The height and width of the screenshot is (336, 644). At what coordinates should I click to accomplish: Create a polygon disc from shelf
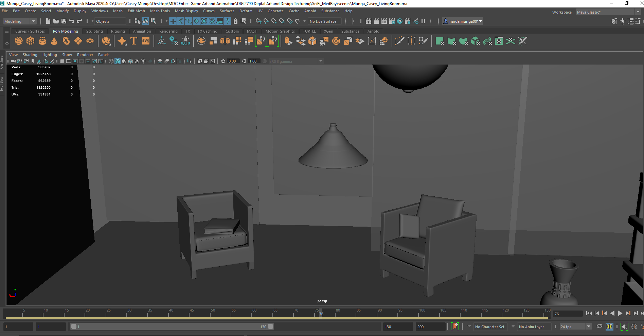tap(90, 41)
